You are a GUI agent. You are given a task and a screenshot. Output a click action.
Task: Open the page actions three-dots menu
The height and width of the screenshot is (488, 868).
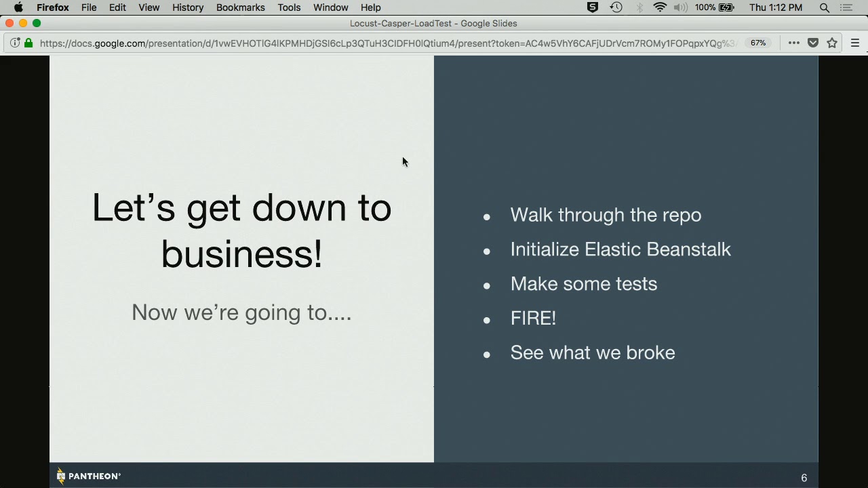coord(794,43)
